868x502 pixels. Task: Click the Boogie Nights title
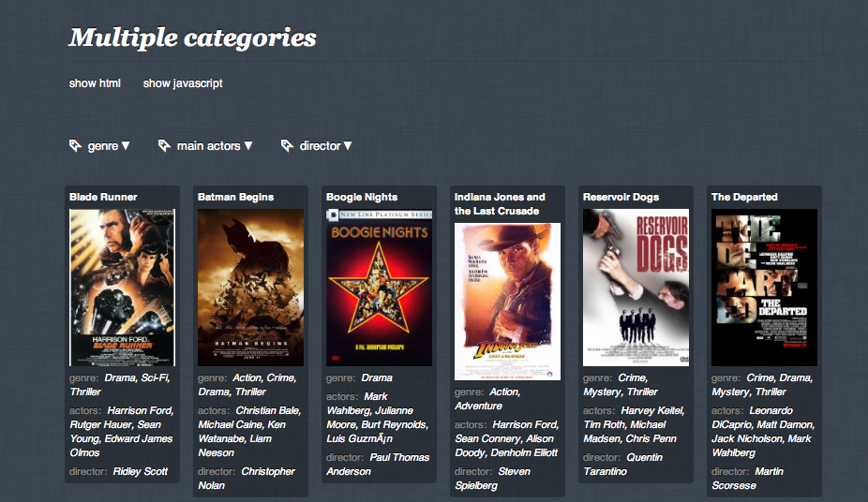[362, 197]
